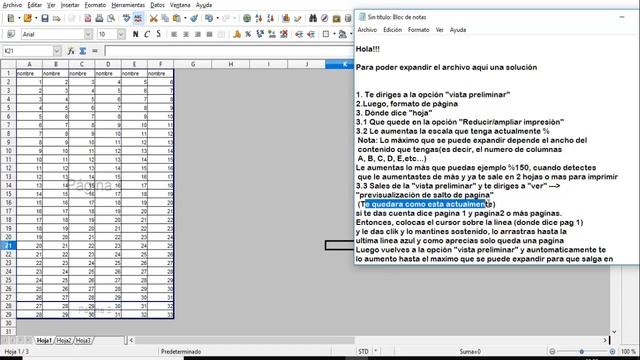Viewport: 640px width, 360px height.
Task: Toggle Align Left for the cell
Action: pyautogui.click(x=174, y=34)
